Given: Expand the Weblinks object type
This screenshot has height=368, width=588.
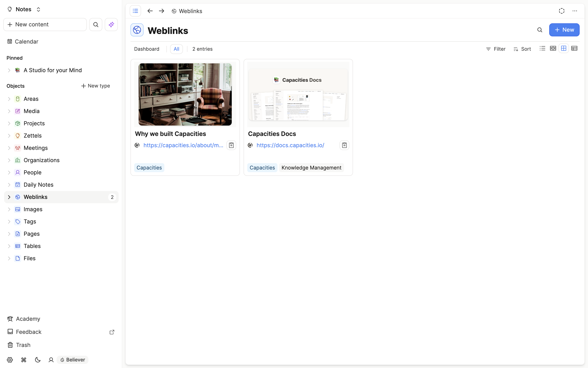Looking at the screenshot, I should tap(9, 197).
